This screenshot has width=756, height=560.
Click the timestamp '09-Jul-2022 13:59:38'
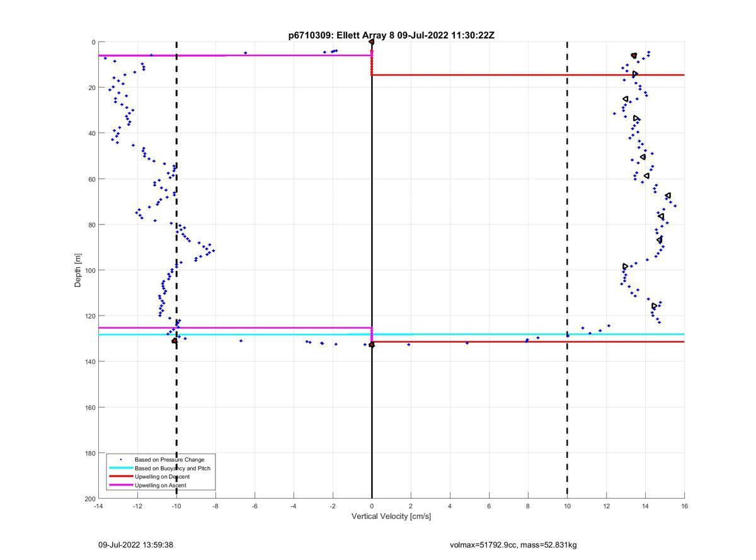(x=135, y=545)
